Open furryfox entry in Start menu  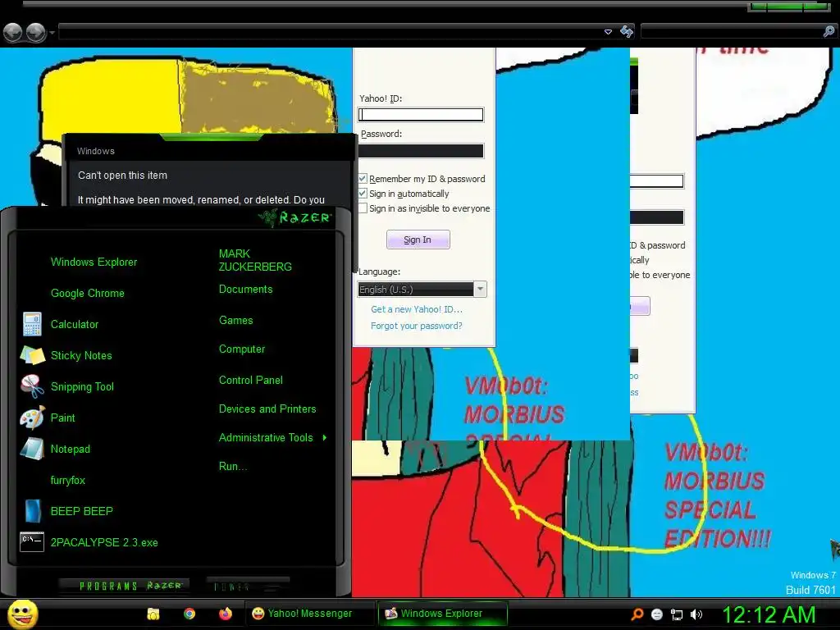67,480
